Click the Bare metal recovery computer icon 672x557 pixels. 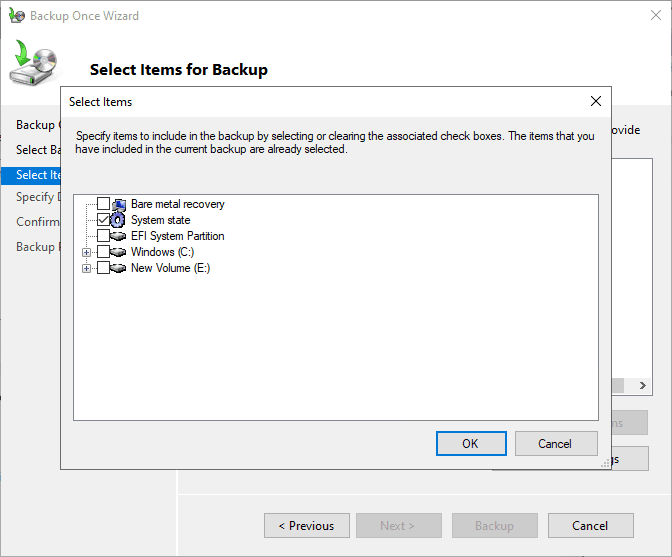click(x=119, y=204)
